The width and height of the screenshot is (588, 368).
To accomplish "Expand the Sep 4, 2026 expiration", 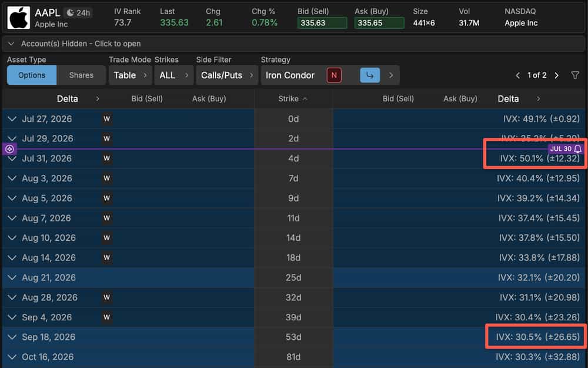I will pyautogui.click(x=12, y=317).
